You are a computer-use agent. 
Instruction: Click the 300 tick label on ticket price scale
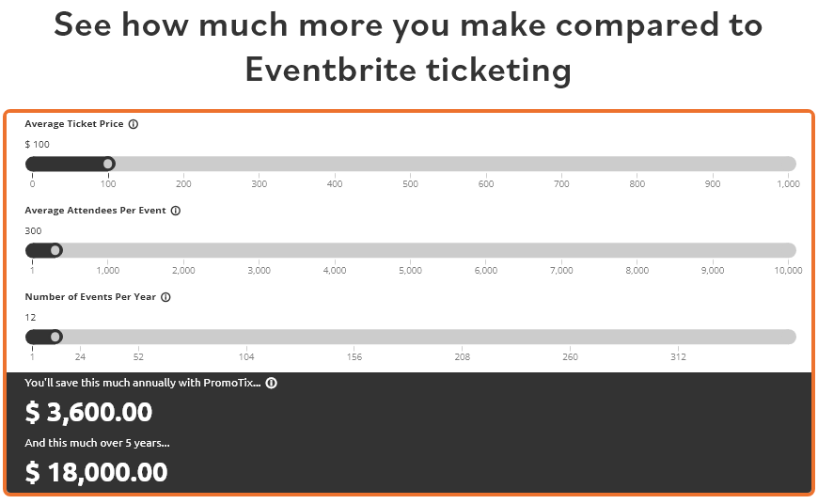(x=260, y=184)
